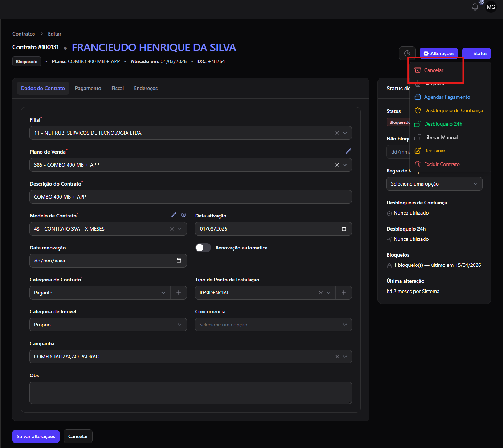Open the notifications bell icon
503x448 pixels.
pyautogui.click(x=475, y=7)
